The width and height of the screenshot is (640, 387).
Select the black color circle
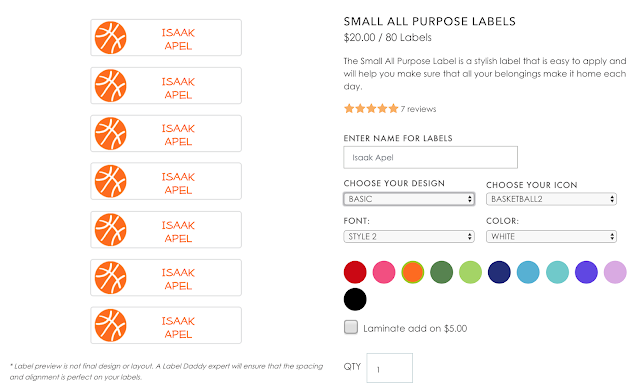(x=355, y=299)
